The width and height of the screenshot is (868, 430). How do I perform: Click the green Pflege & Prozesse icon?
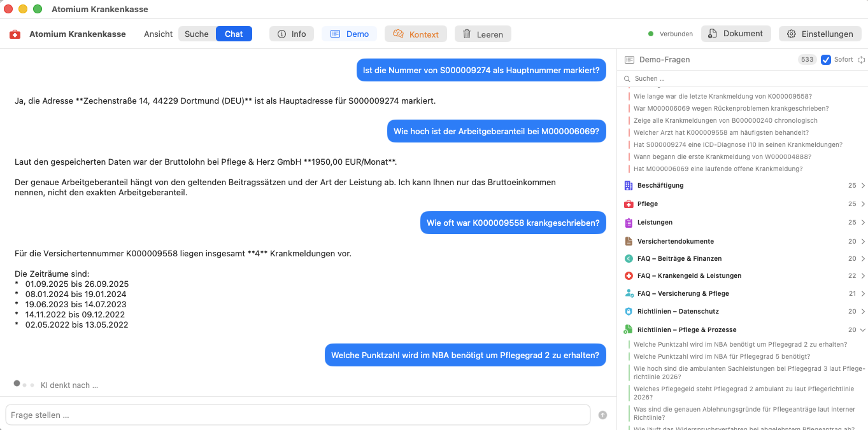[x=629, y=330]
